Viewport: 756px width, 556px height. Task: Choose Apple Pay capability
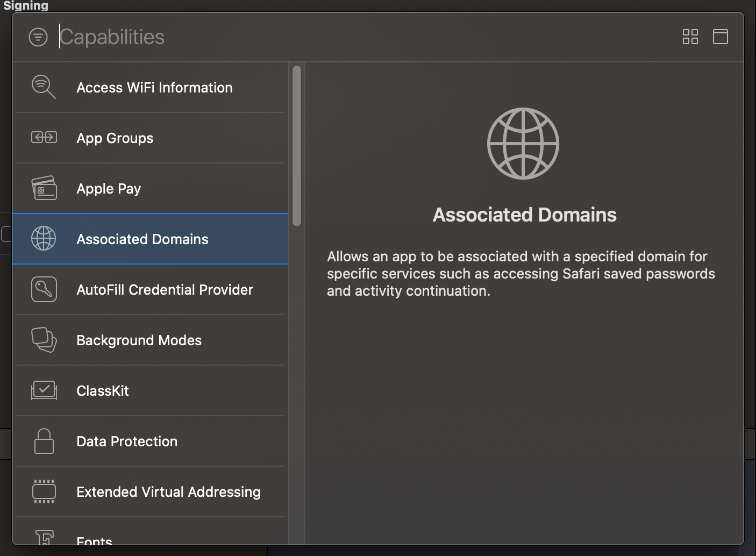pyautogui.click(x=150, y=188)
